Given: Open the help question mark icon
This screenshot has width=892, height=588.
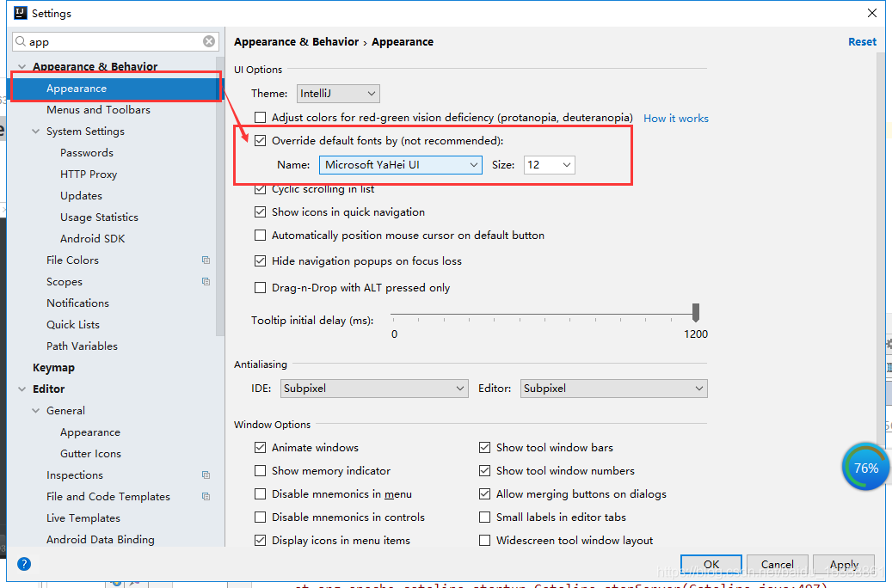Looking at the screenshot, I should click(24, 564).
